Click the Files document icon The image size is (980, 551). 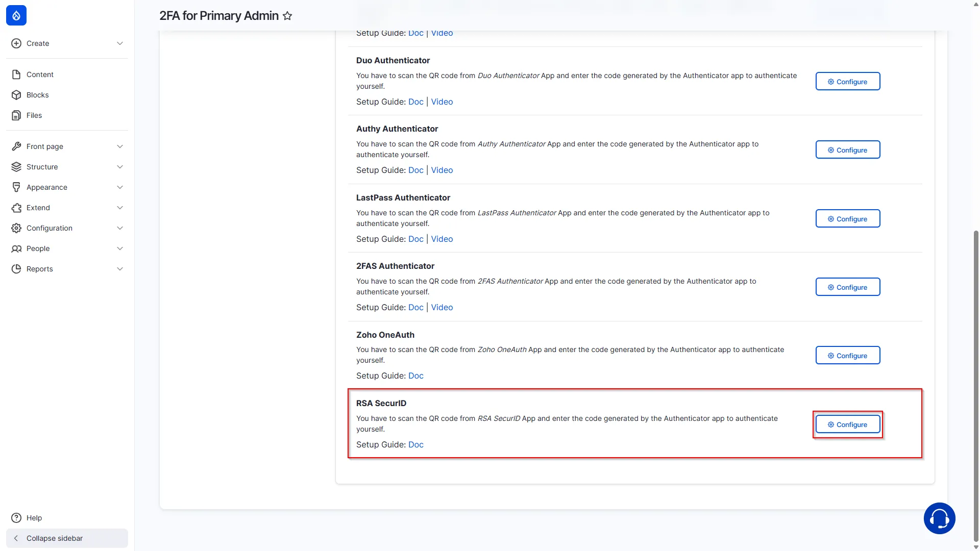[x=16, y=115]
